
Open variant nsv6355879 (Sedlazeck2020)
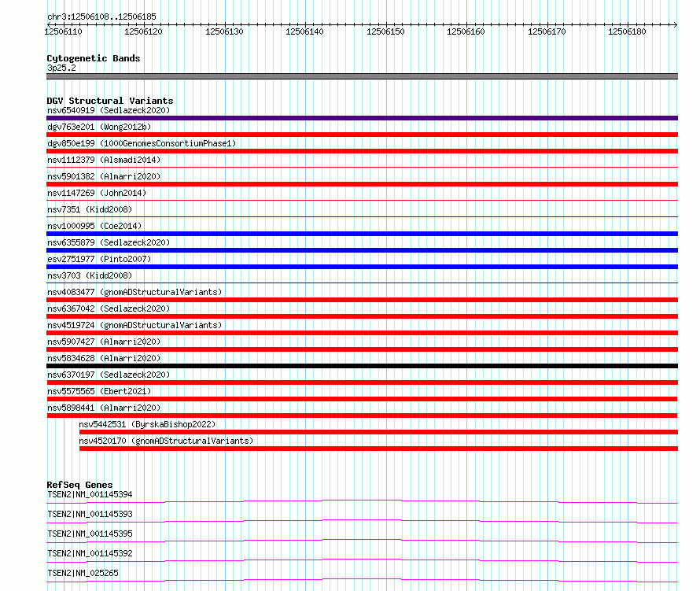click(109, 242)
